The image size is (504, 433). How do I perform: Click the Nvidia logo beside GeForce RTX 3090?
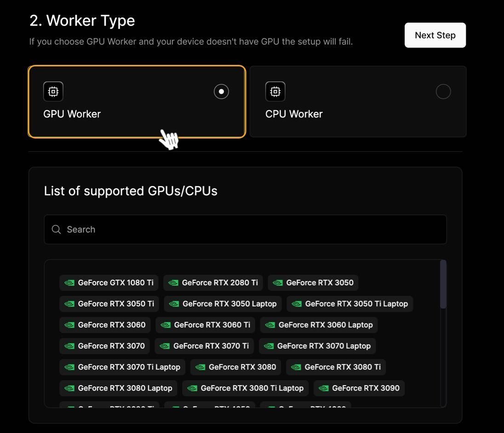pos(324,388)
